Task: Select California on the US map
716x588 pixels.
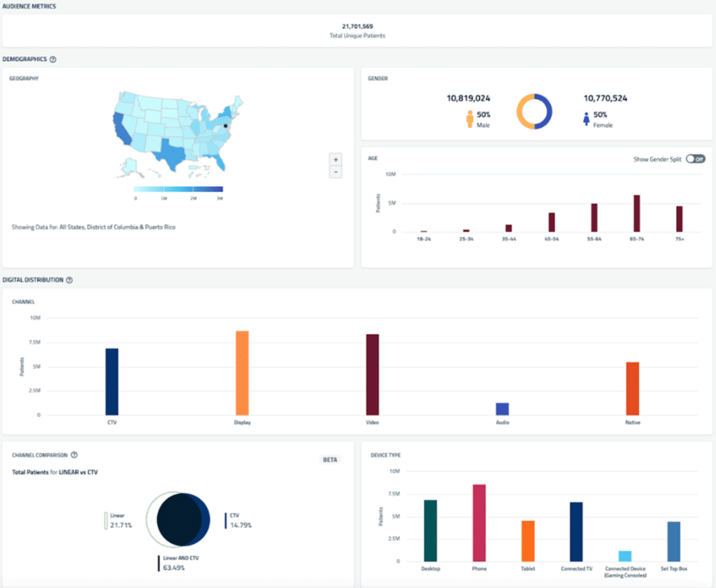Action: tap(120, 129)
